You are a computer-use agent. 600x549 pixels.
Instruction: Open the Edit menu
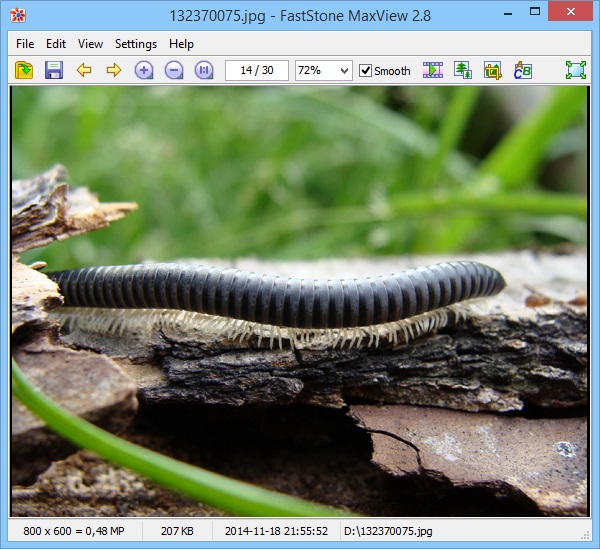click(x=56, y=44)
